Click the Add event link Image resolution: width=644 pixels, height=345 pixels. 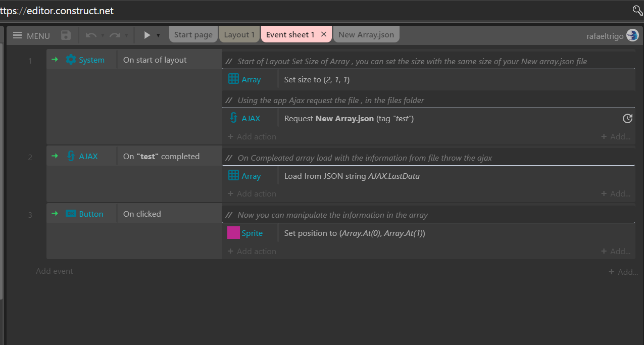(x=55, y=271)
